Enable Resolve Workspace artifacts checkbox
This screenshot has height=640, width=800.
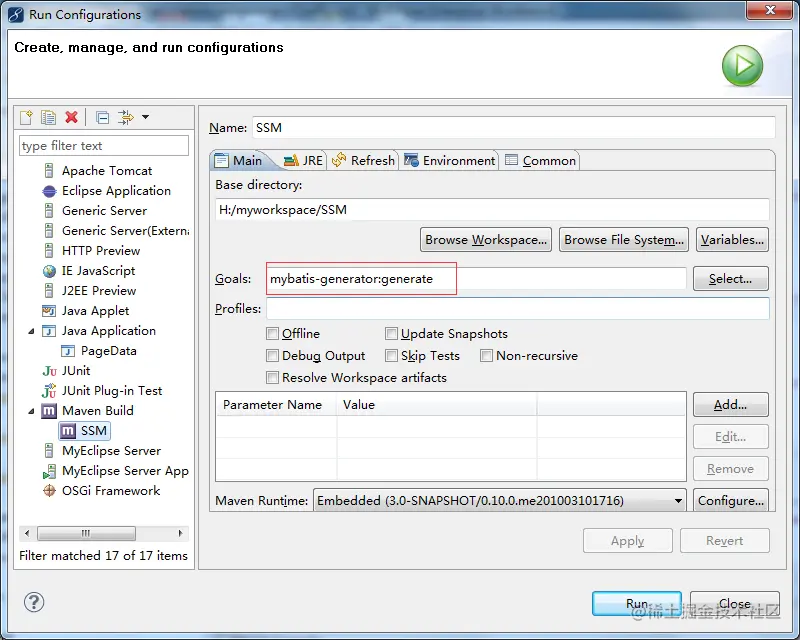click(272, 378)
